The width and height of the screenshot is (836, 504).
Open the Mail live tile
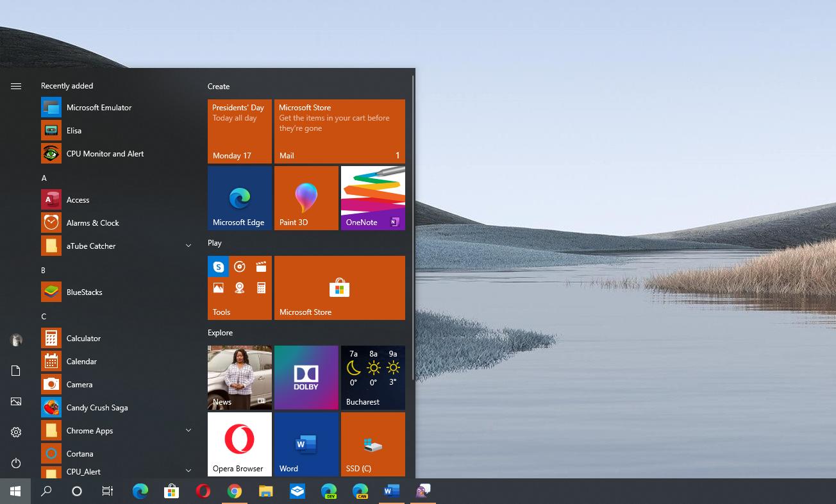pos(340,131)
